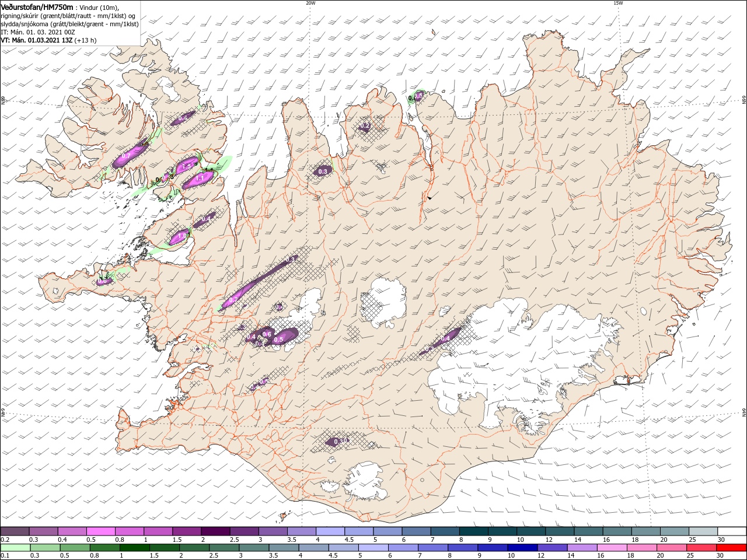Viewport: 747px width, 560px height.
Task: Click the 15W longitude label
Action: pos(617,3)
